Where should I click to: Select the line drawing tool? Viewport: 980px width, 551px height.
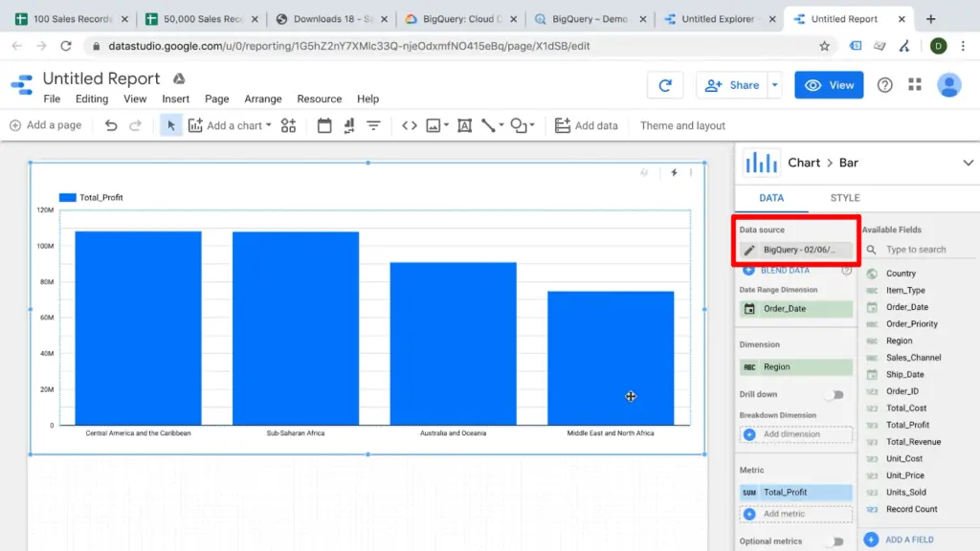(487, 124)
